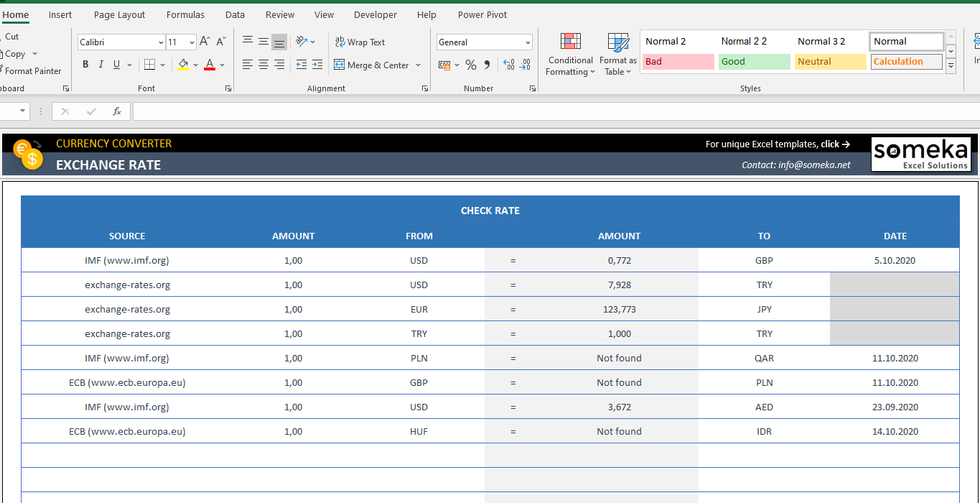This screenshot has width=980, height=503.
Task: Click the Increase Indent icon
Action: pyautogui.click(x=318, y=65)
